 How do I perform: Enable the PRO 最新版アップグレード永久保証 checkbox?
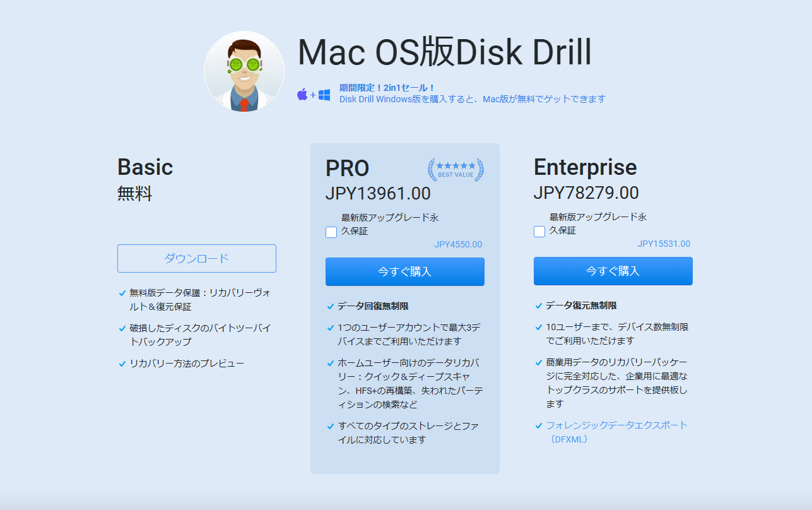tap(331, 232)
